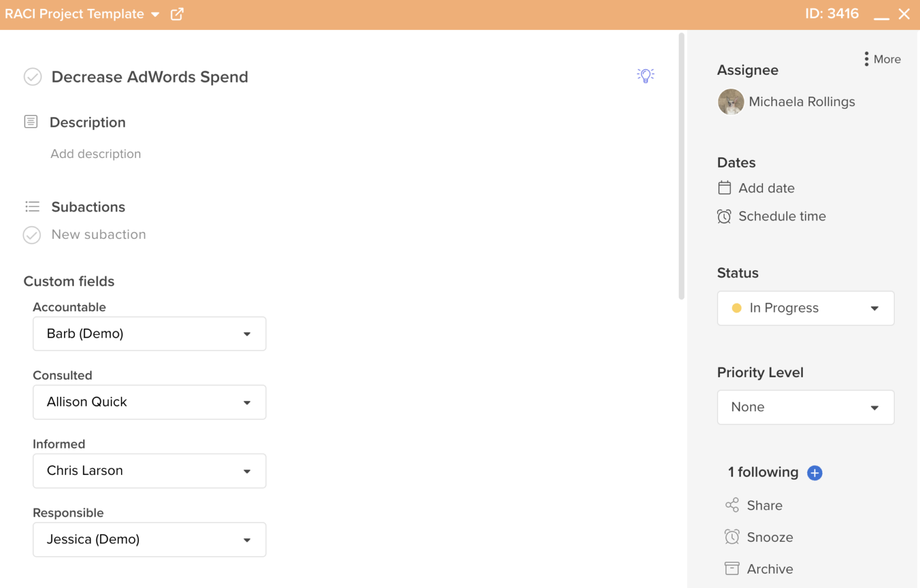Image resolution: width=920 pixels, height=588 pixels.
Task: Click the lightbulb suggestion icon
Action: coord(645,76)
